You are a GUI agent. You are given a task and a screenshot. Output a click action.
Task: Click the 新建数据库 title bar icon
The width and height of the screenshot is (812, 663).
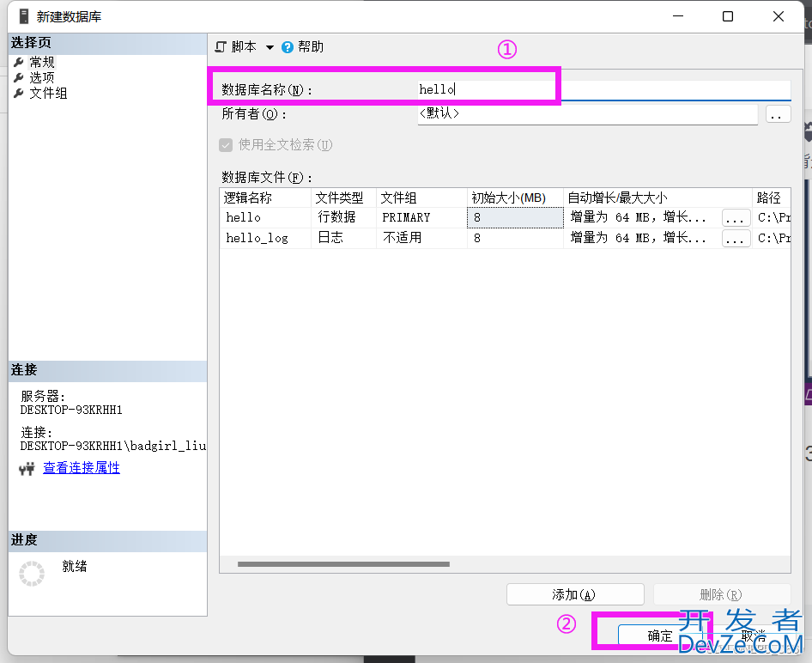pyautogui.click(x=24, y=16)
